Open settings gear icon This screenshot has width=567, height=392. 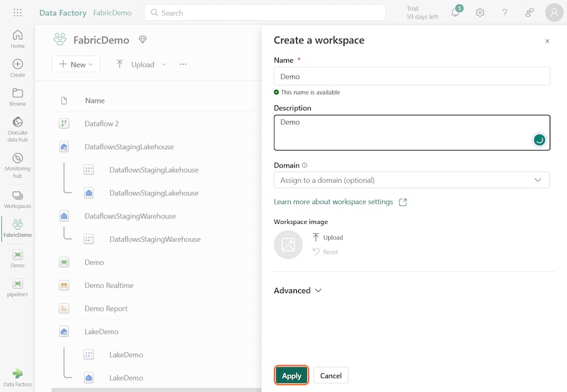click(x=480, y=13)
